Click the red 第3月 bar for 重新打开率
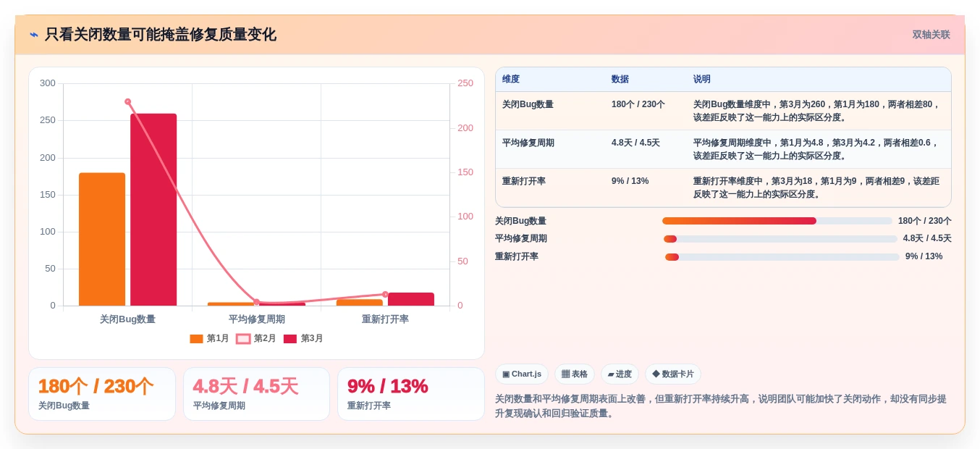Viewport: 980px width, 449px height. pyautogui.click(x=411, y=299)
